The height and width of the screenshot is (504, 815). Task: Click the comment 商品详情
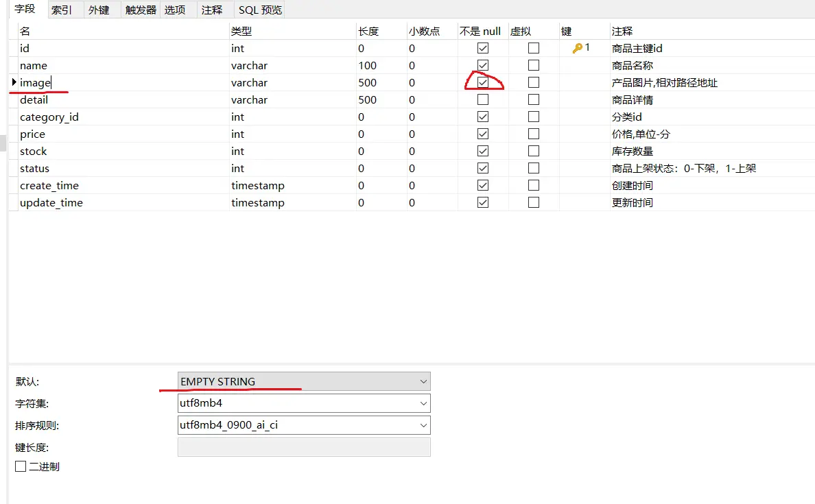coord(633,99)
